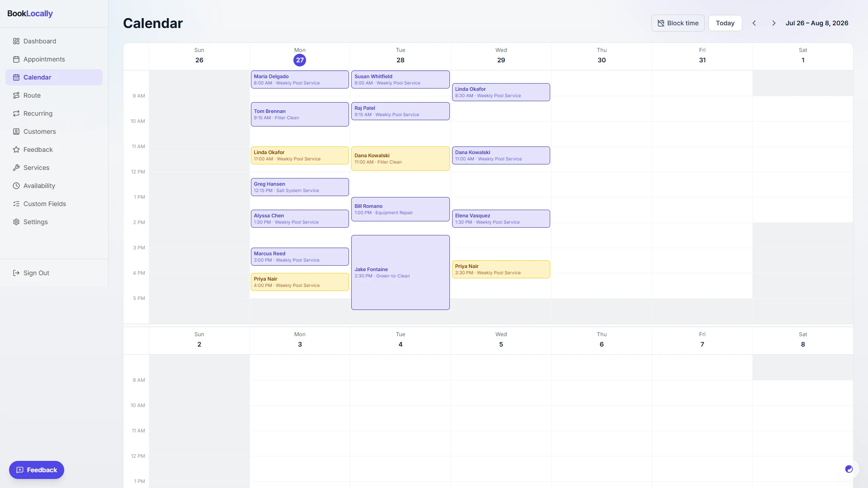The image size is (868, 488).
Task: Open the Services page
Action: click(54, 168)
